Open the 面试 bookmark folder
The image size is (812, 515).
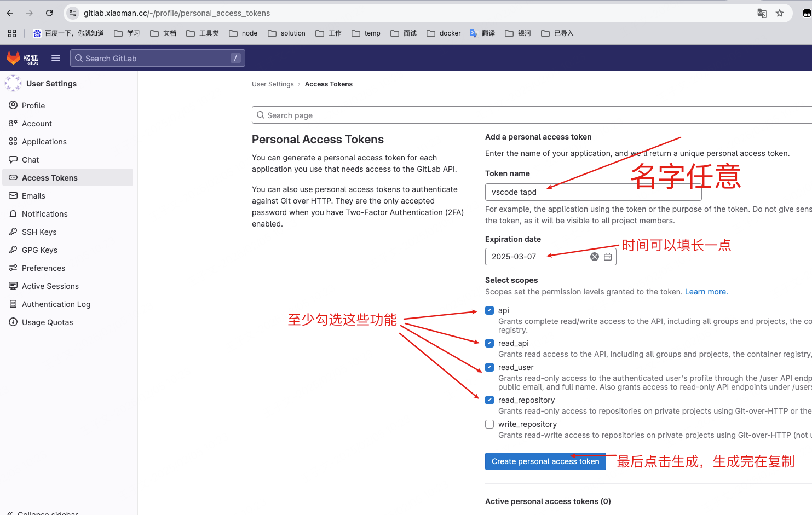[404, 33]
